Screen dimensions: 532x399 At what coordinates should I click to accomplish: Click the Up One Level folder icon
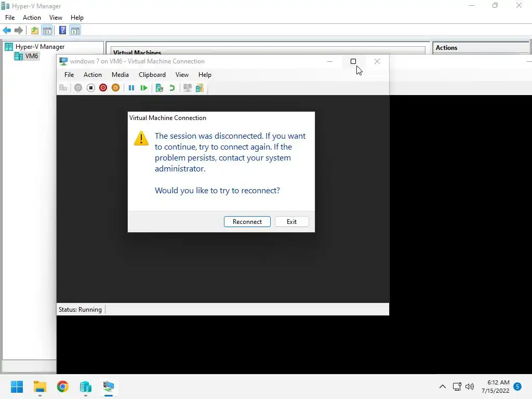click(x=34, y=31)
